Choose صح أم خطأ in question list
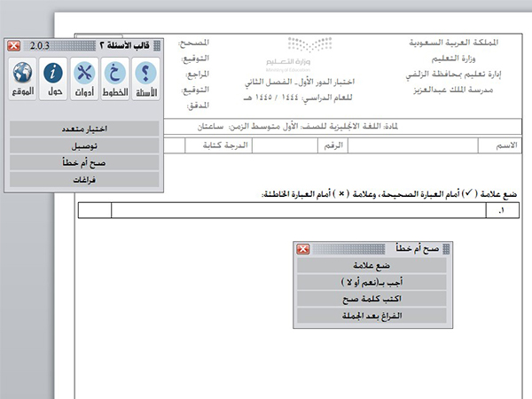 [x=85, y=162]
